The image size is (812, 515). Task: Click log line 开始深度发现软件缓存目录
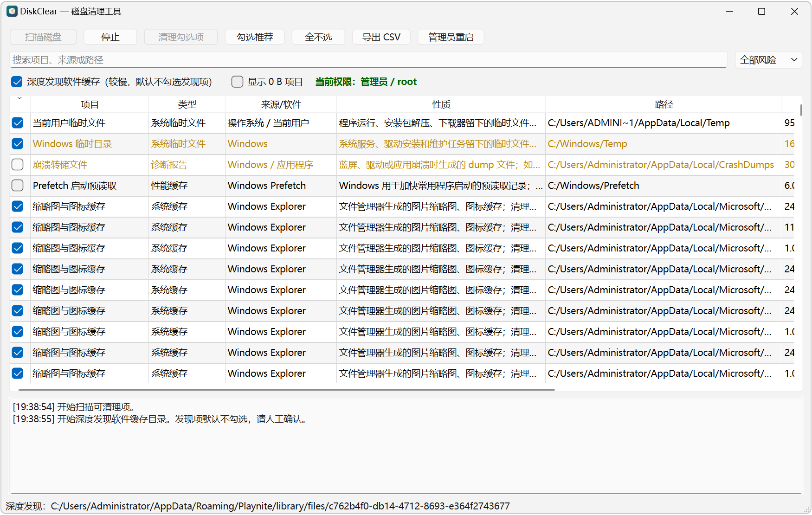[161, 419]
